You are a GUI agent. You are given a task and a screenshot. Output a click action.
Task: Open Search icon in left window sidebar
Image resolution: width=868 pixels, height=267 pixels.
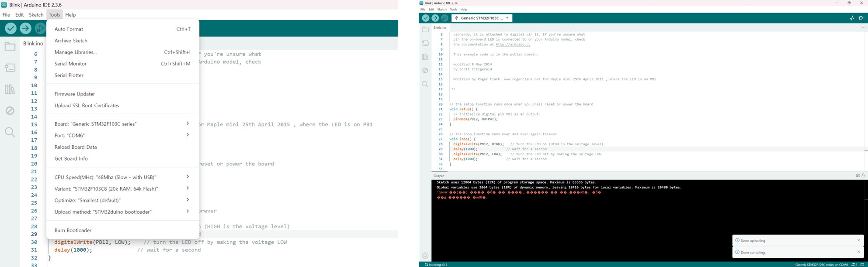[x=10, y=132]
